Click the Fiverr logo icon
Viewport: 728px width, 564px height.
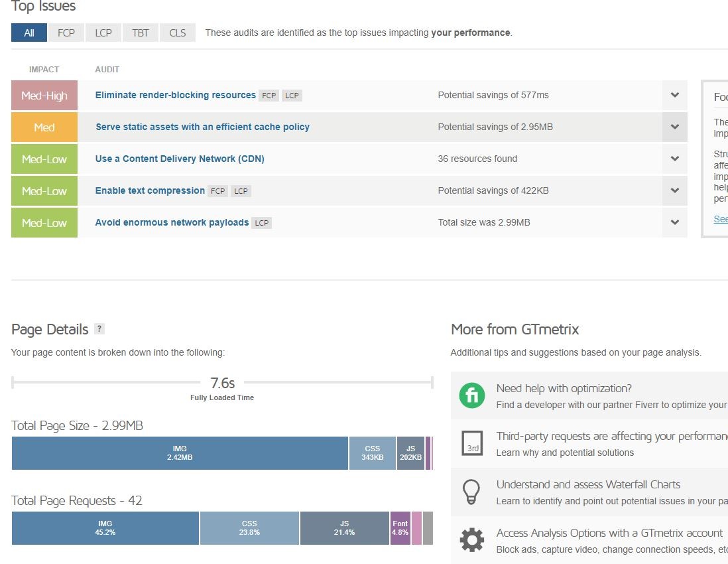471,395
